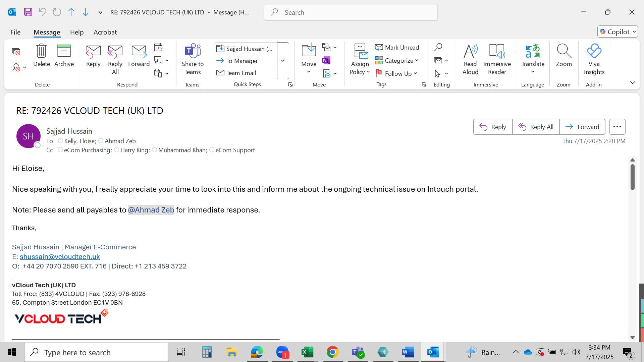This screenshot has height=362, width=644.
Task: Click the Redo arrow in the quick access toolbar
Action: coord(57,12)
